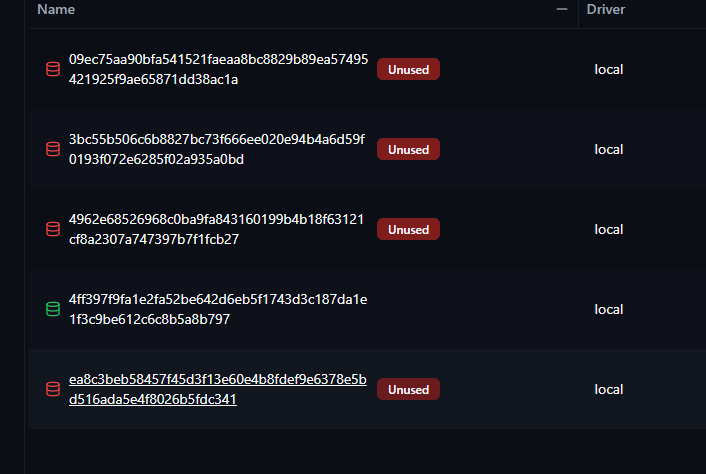The height and width of the screenshot is (474, 706).
Task: Click green volume icon for 4ff397f9 volume
Action: [x=53, y=310]
